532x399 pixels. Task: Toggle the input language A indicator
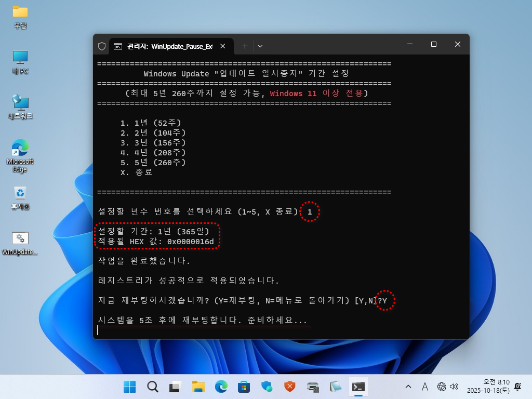(x=425, y=387)
